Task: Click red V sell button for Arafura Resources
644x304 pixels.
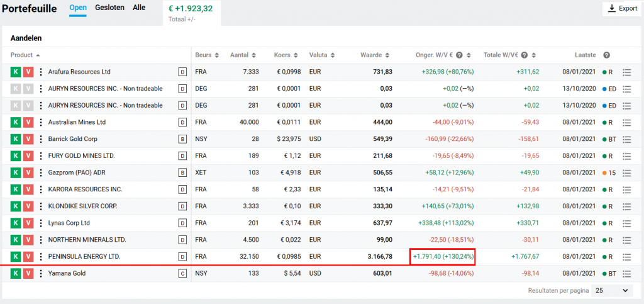Action: click(28, 72)
